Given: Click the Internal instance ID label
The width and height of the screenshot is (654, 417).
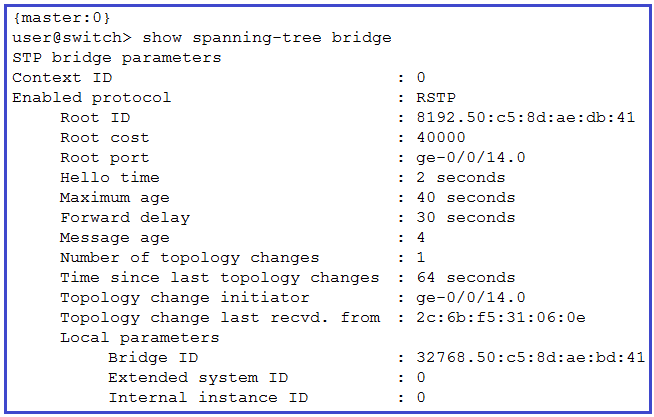Looking at the screenshot, I should click(208, 397).
